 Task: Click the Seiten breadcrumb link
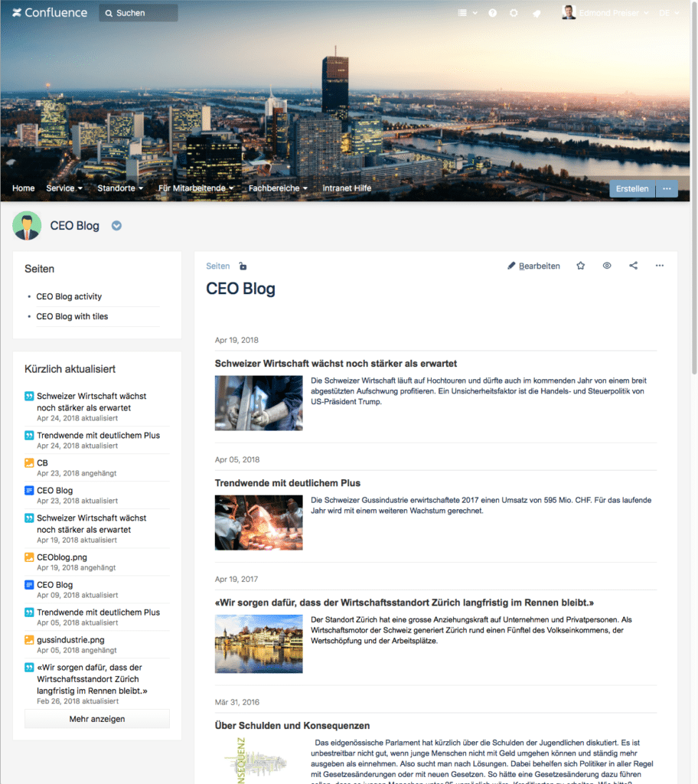(x=218, y=266)
